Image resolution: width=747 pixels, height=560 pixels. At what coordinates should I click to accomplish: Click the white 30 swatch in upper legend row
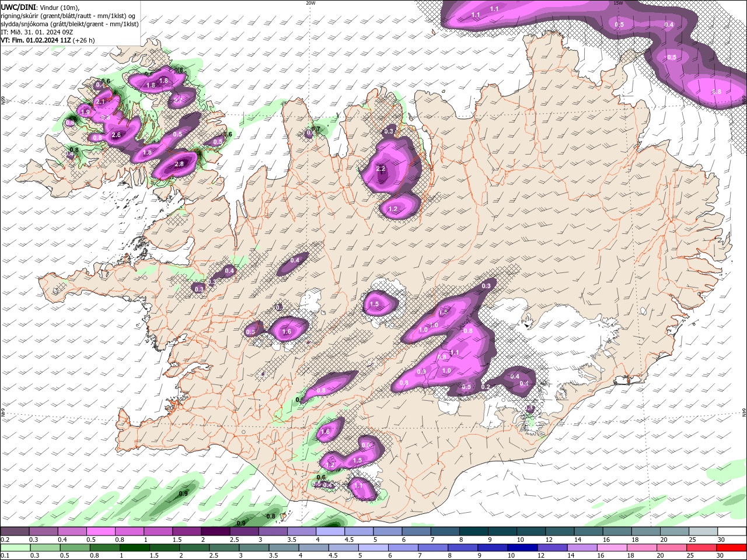pos(732,531)
